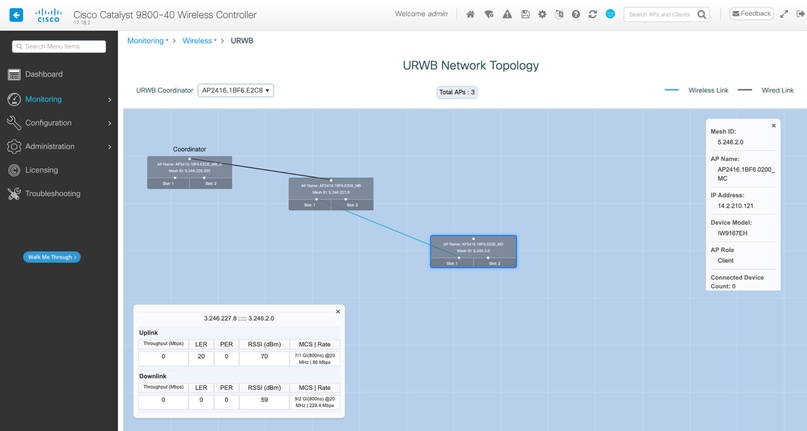Open preferences gear icon in header
Image resolution: width=807 pixels, height=431 pixels.
pyautogui.click(x=542, y=14)
